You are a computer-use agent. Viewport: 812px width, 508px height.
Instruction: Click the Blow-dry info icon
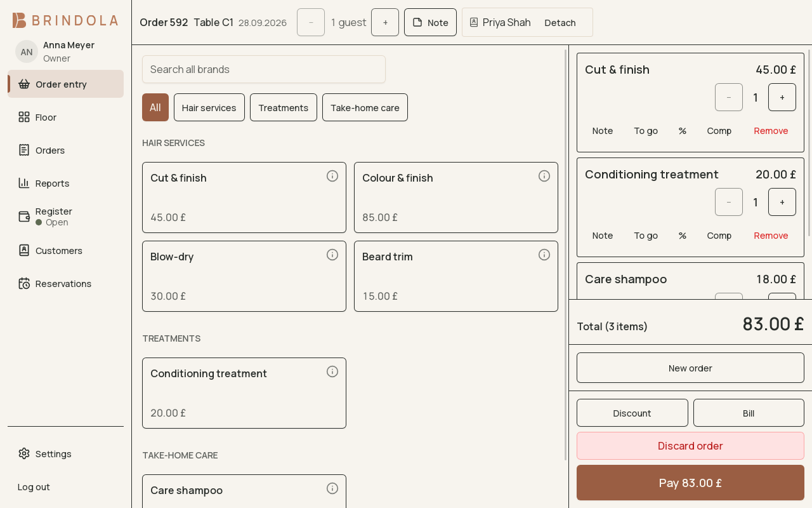(x=332, y=255)
